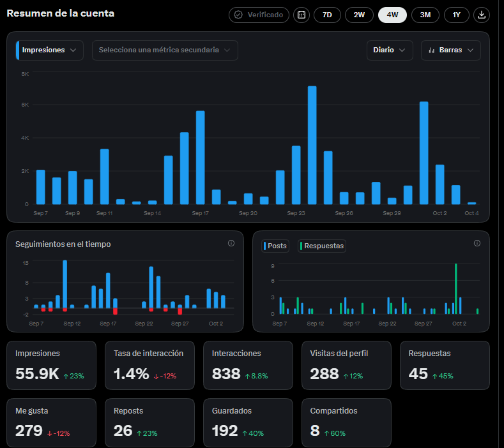Open the Visitas del perfil card
This screenshot has width=504, height=448.
[346, 366]
